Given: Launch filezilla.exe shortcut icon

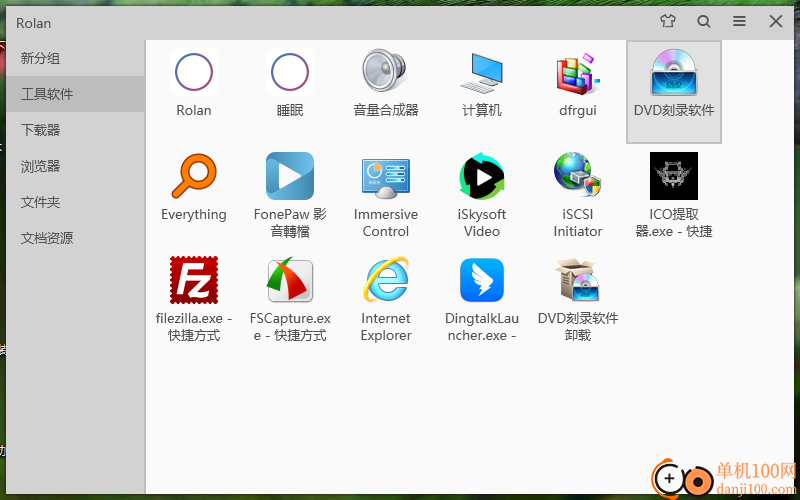Looking at the screenshot, I should tap(194, 280).
